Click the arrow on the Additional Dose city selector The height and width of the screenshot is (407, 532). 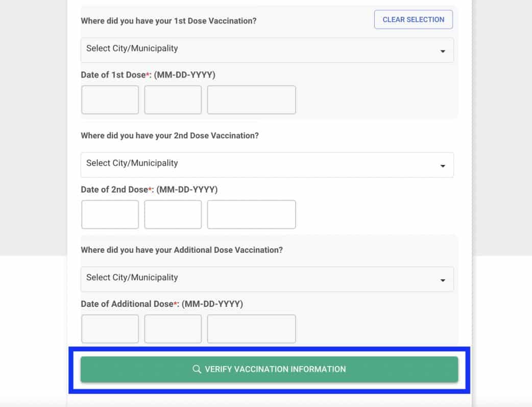click(x=443, y=280)
